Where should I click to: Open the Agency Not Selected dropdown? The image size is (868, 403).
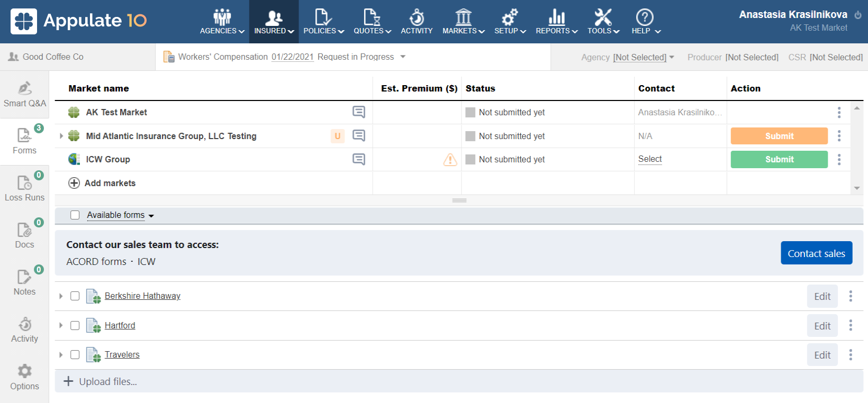pyautogui.click(x=644, y=57)
